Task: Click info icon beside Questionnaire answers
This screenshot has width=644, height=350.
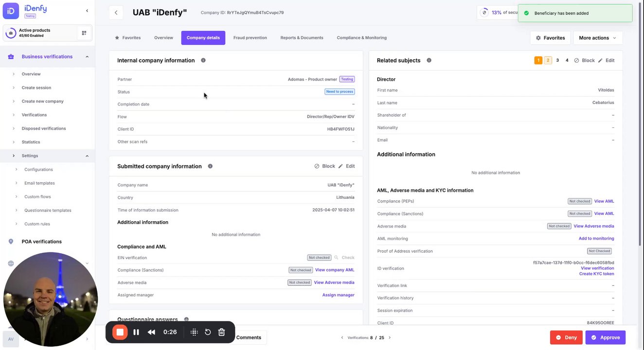Action: coord(186,319)
